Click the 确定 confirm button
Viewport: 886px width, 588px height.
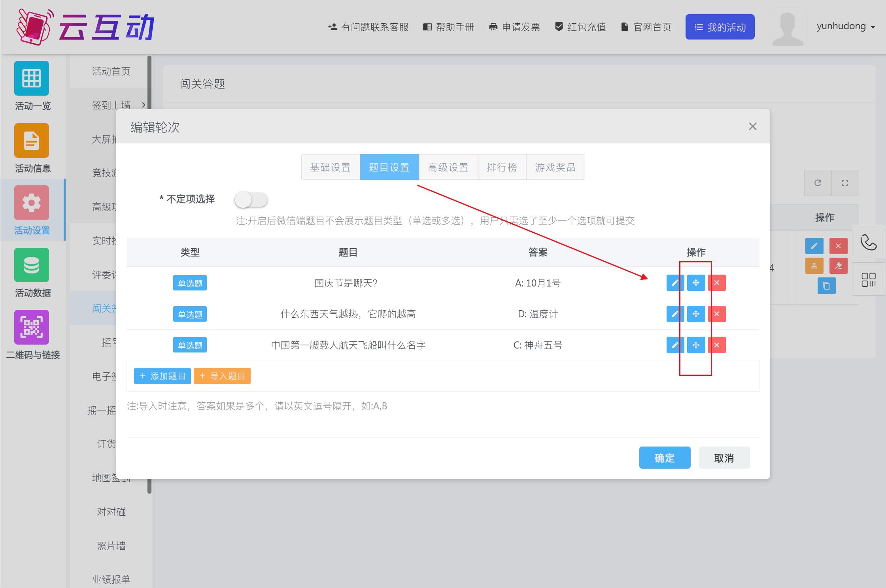pyautogui.click(x=664, y=457)
